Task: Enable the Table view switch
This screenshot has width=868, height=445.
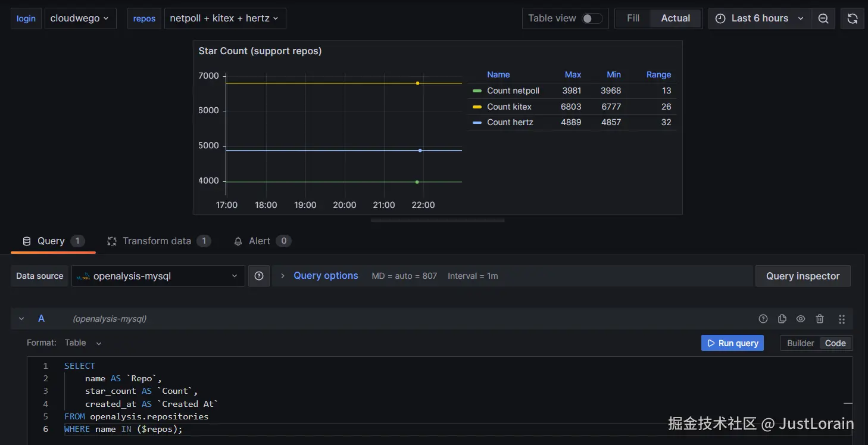Action: click(x=592, y=18)
